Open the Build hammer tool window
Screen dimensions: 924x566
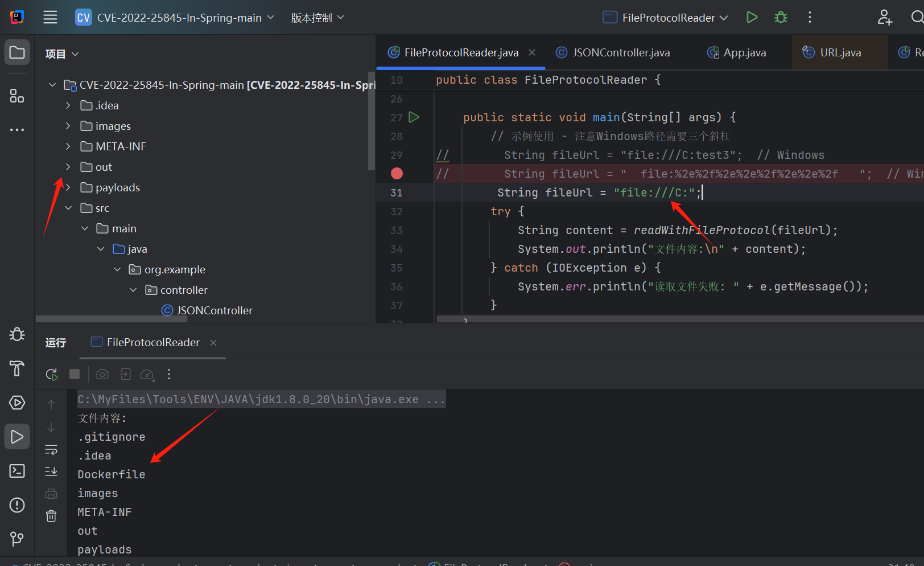(17, 368)
